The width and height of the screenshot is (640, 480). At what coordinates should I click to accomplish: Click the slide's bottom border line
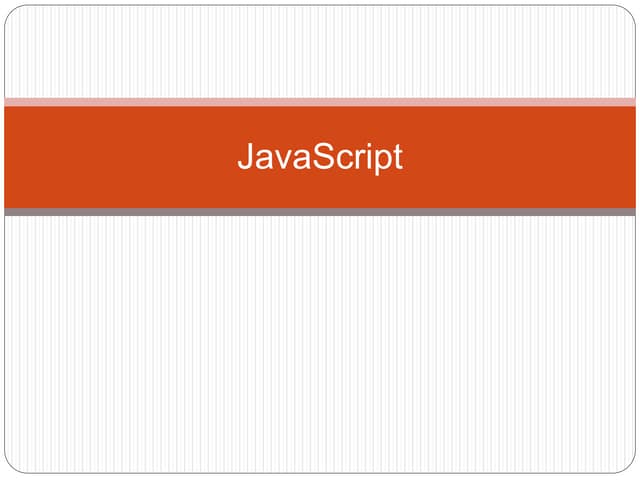point(320,472)
